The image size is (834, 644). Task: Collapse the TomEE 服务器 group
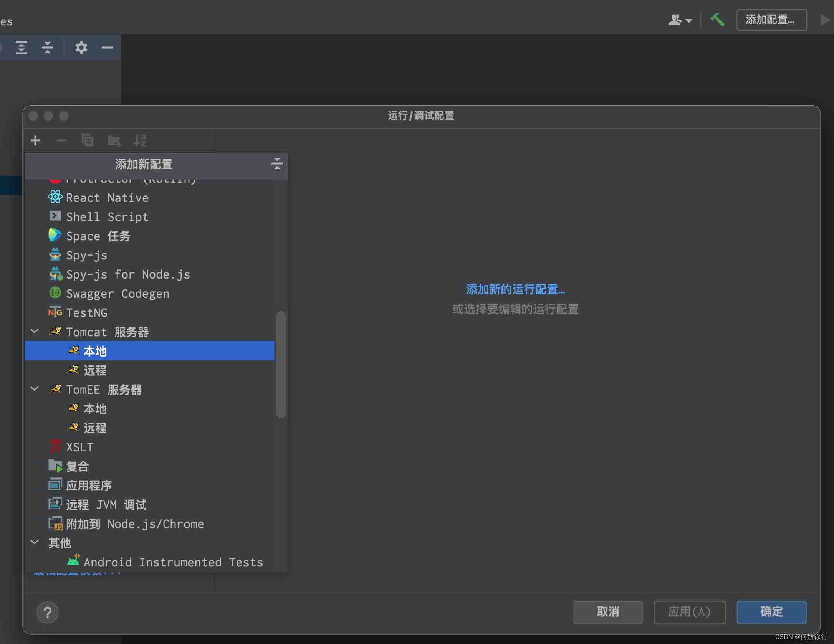(x=35, y=388)
